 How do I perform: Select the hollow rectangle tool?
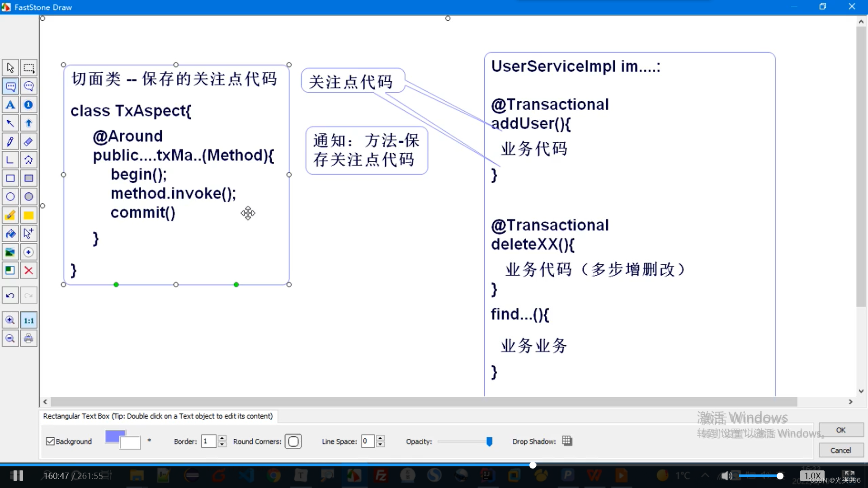[10, 178]
